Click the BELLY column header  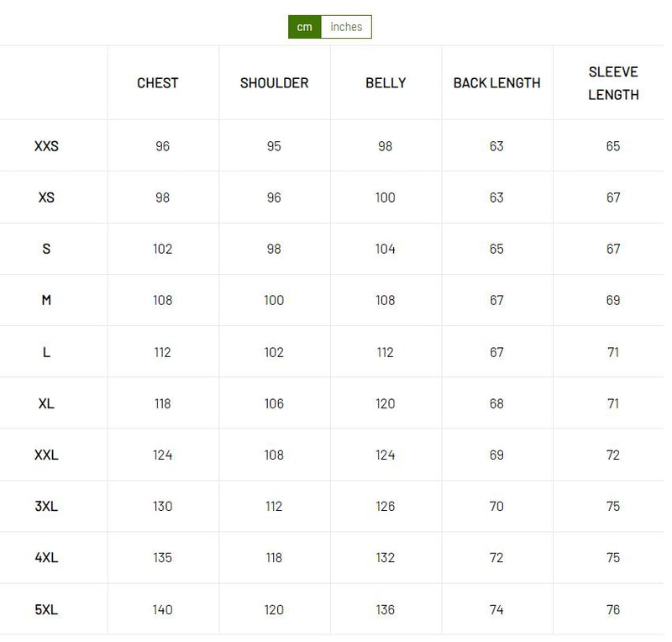coord(386,83)
